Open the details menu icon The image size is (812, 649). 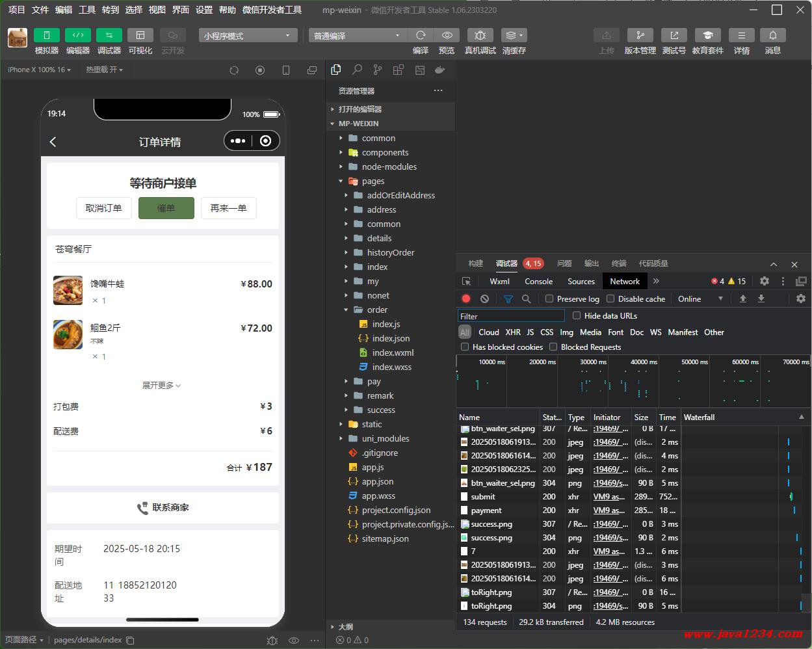tap(741, 35)
